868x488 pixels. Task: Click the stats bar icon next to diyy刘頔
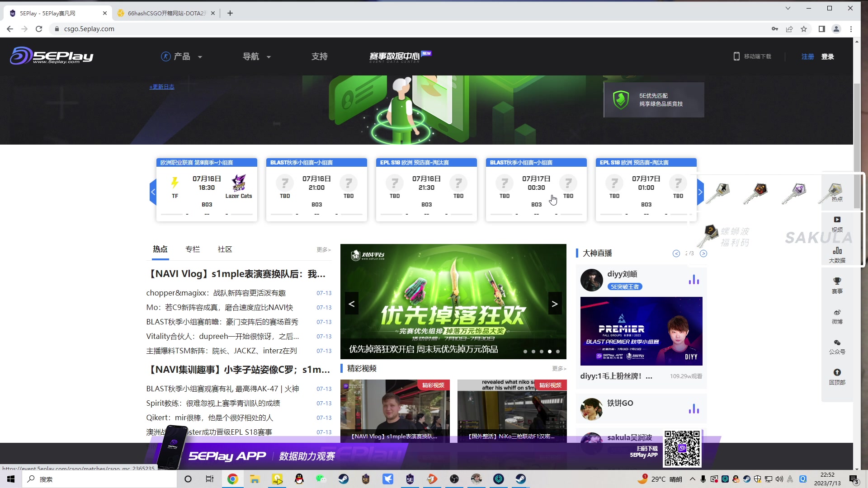tap(693, 280)
